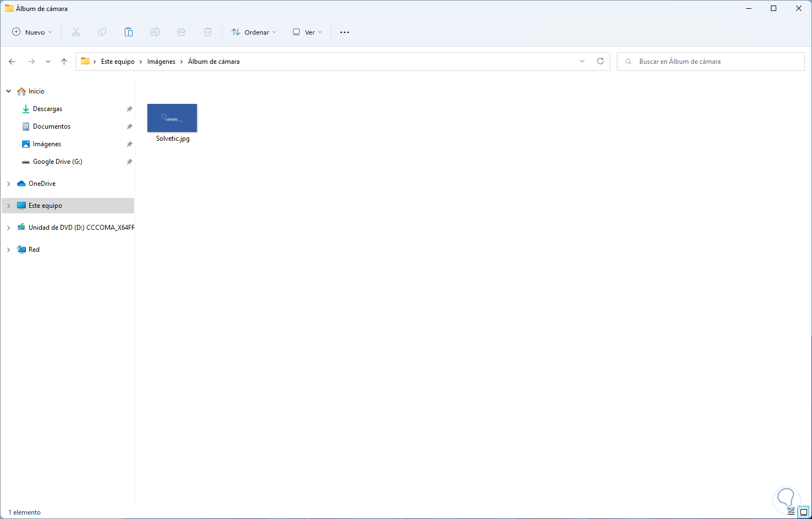Open the See more three-dots menu
Screen dimensions: 812x519
(345, 32)
